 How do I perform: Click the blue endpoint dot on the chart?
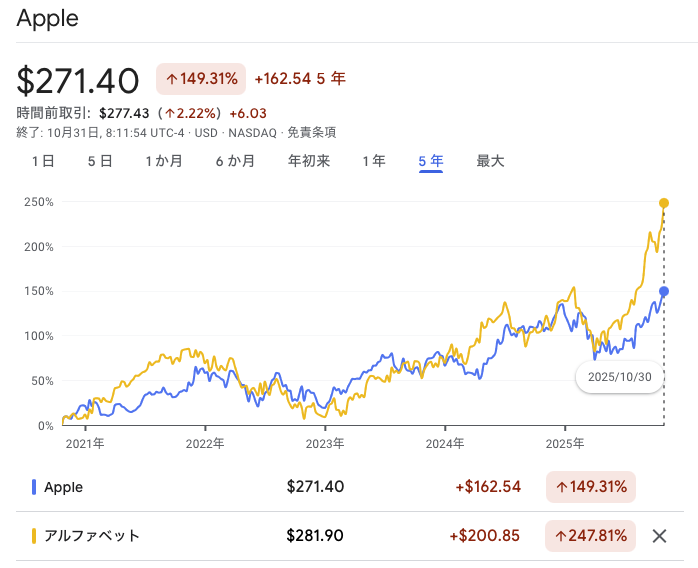(x=664, y=291)
